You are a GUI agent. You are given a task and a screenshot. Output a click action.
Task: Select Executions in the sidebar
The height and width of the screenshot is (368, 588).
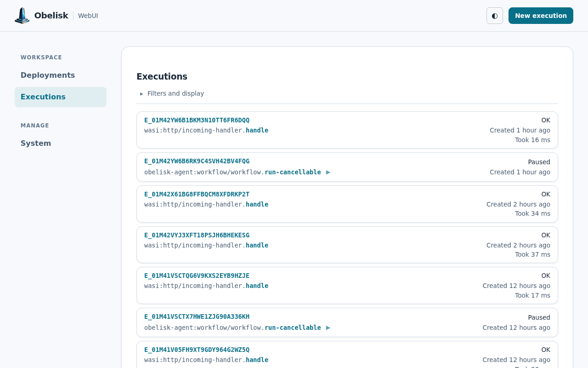[x=61, y=97]
